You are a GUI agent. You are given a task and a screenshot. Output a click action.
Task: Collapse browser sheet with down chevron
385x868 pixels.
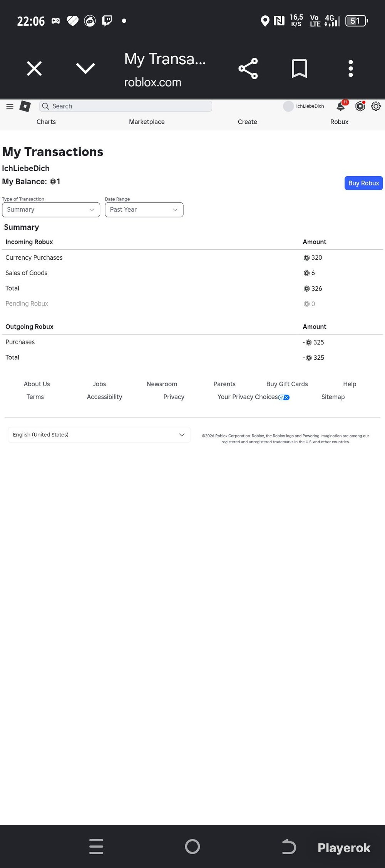pyautogui.click(x=85, y=68)
